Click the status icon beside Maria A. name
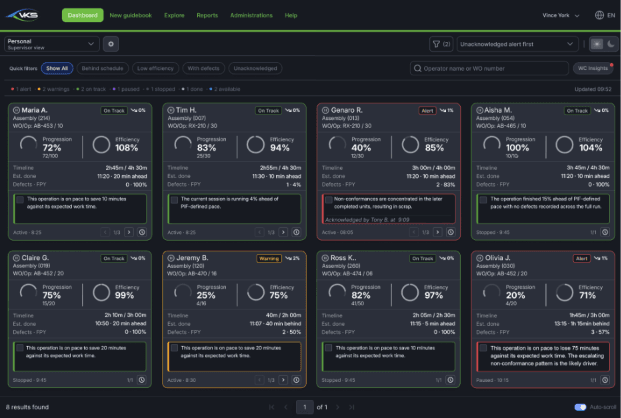This screenshot has width=621, height=418. (x=16, y=110)
